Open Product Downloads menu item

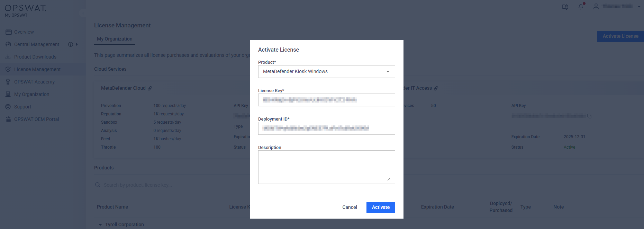pyautogui.click(x=35, y=57)
